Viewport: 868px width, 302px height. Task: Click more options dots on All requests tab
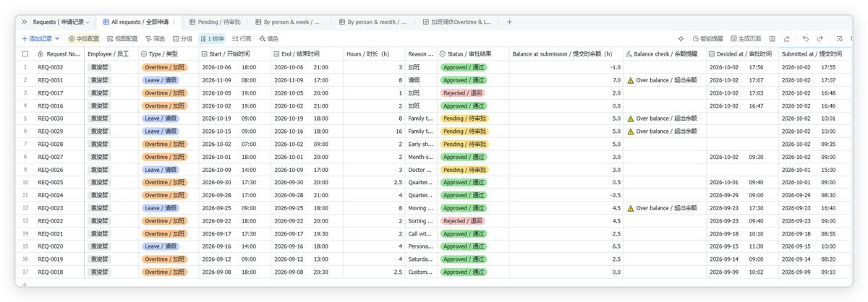coord(174,22)
